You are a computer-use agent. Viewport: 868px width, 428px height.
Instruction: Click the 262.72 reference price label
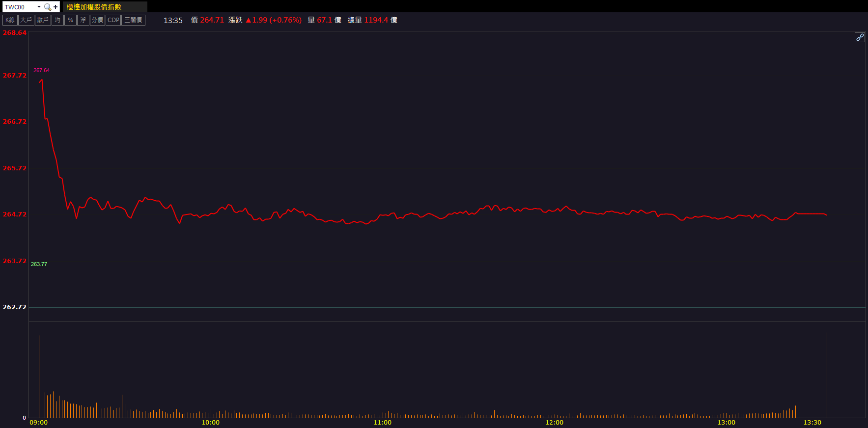(x=14, y=307)
